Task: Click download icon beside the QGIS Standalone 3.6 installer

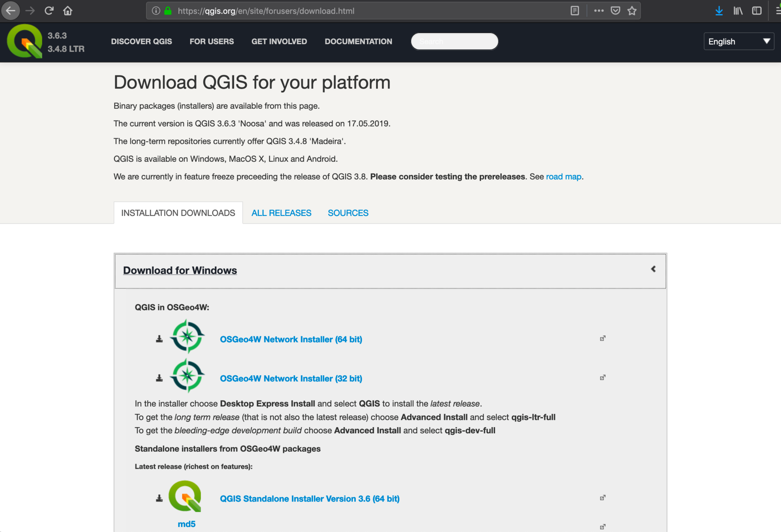Action: coord(159,498)
